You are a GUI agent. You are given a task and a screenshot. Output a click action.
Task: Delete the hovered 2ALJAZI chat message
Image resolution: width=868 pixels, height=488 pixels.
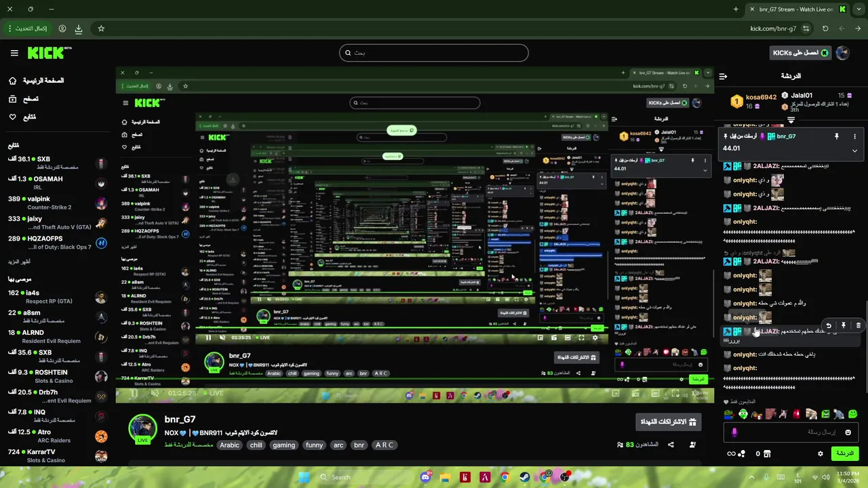pyautogui.click(x=859, y=326)
